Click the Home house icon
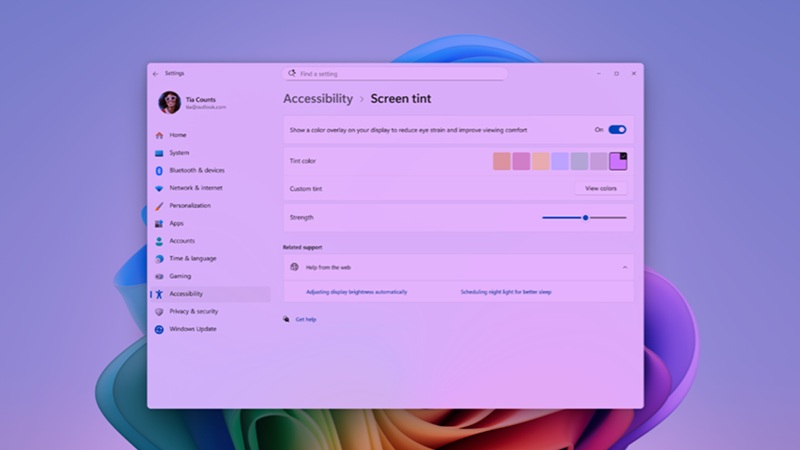 click(159, 135)
